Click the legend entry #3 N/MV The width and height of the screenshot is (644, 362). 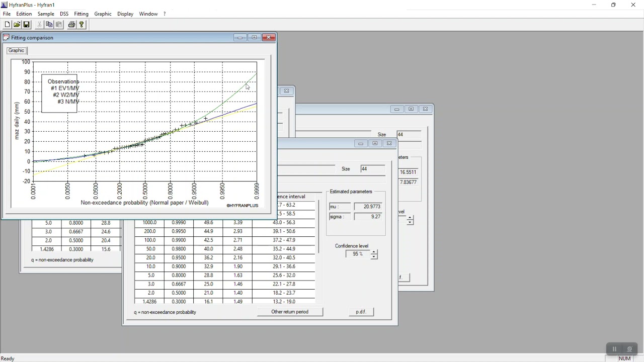(68, 102)
